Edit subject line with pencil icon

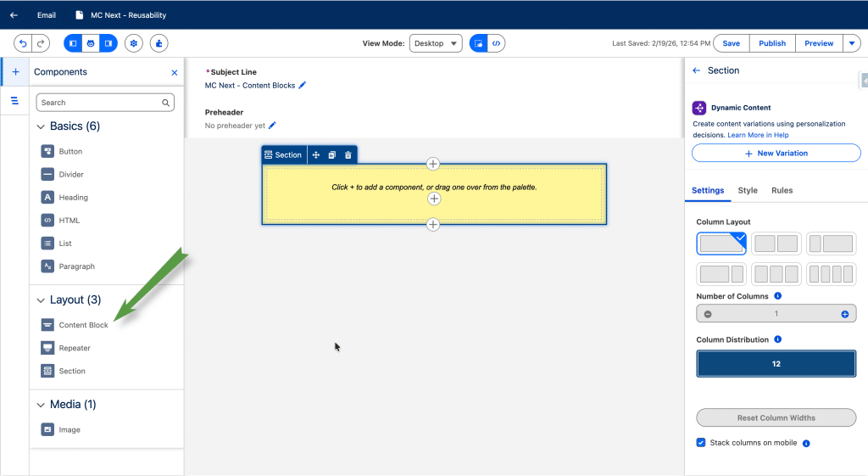coord(303,85)
